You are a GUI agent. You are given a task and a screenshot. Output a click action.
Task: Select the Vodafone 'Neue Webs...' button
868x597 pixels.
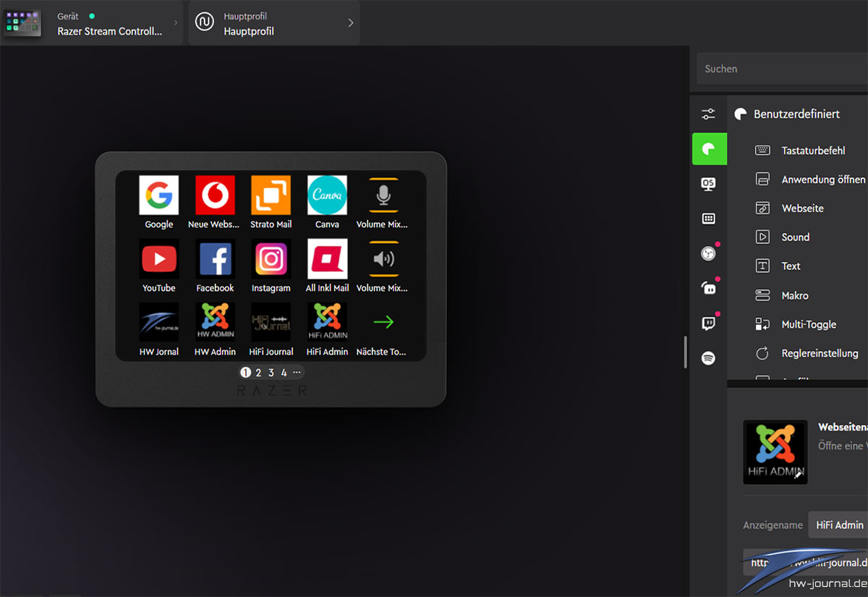point(215,195)
